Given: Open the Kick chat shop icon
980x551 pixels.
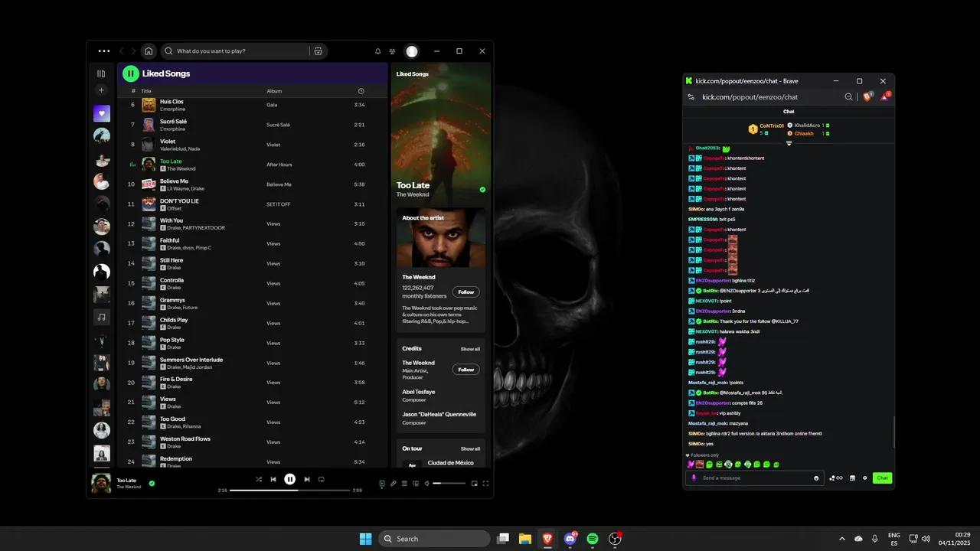Looking at the screenshot, I should pyautogui.click(x=852, y=478).
